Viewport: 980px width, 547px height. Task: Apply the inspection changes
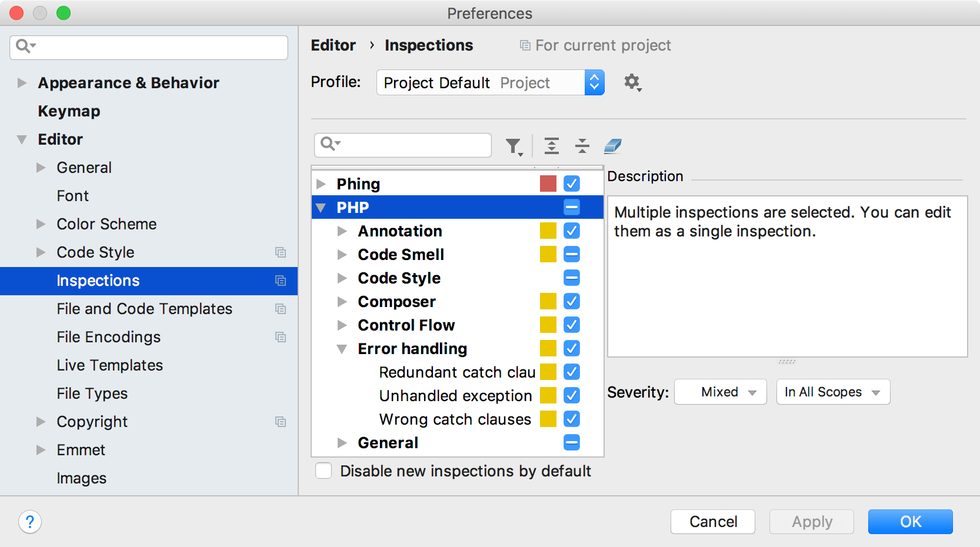pyautogui.click(x=811, y=521)
